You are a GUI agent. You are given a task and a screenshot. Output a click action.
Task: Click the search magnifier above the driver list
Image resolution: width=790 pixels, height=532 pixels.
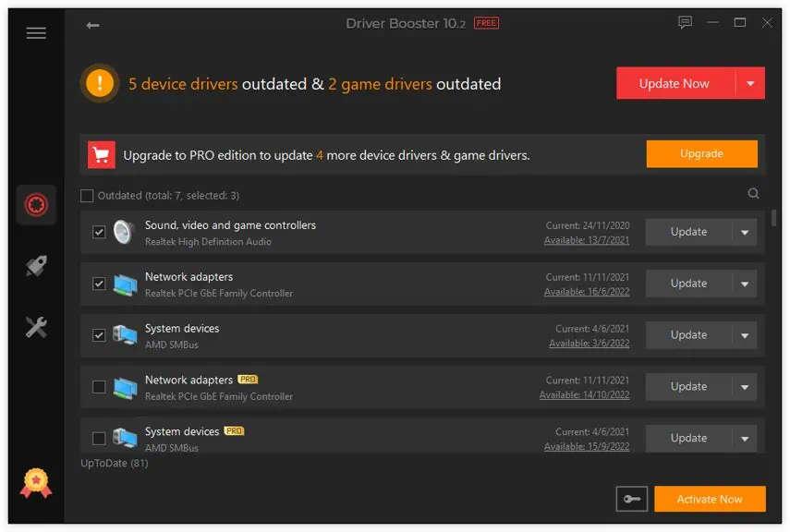[753, 193]
